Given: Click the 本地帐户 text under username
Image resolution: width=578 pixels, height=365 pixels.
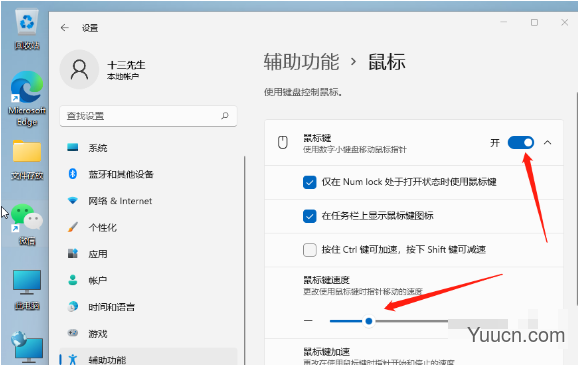Looking at the screenshot, I should 123,76.
